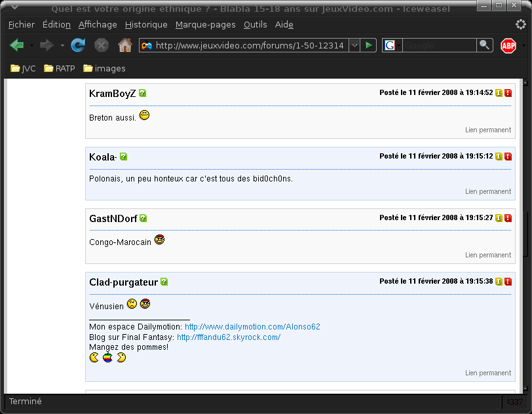Click the magnifier search button
Image resolution: width=532 pixels, height=414 pixels.
pyautogui.click(x=485, y=45)
